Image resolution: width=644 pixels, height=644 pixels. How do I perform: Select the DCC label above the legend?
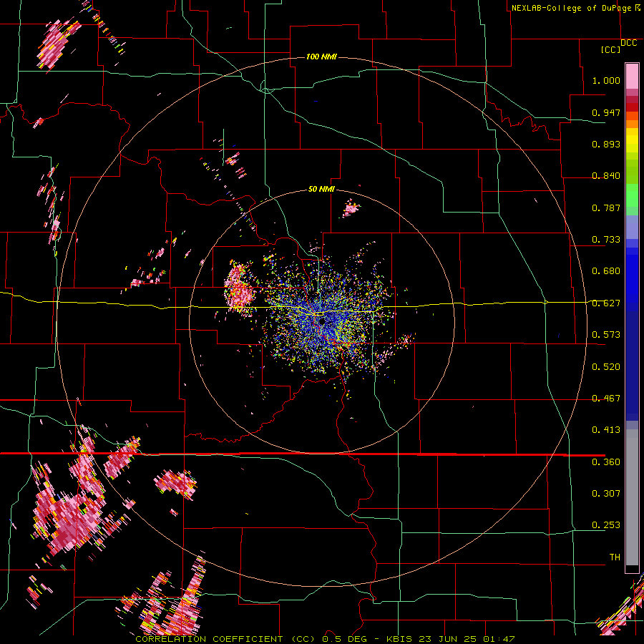pos(628,43)
